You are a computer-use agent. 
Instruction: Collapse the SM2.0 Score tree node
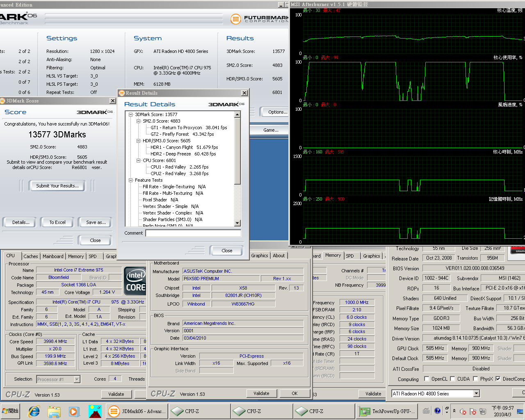(139, 121)
